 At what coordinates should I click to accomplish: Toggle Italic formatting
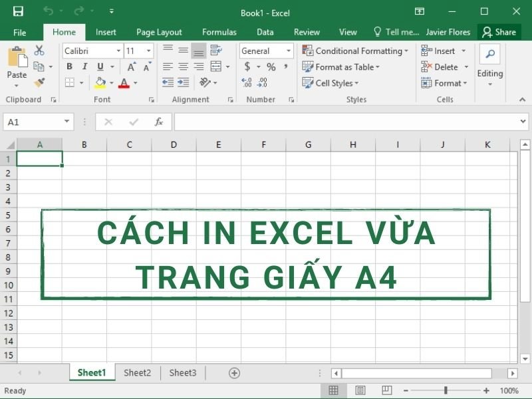click(x=85, y=66)
